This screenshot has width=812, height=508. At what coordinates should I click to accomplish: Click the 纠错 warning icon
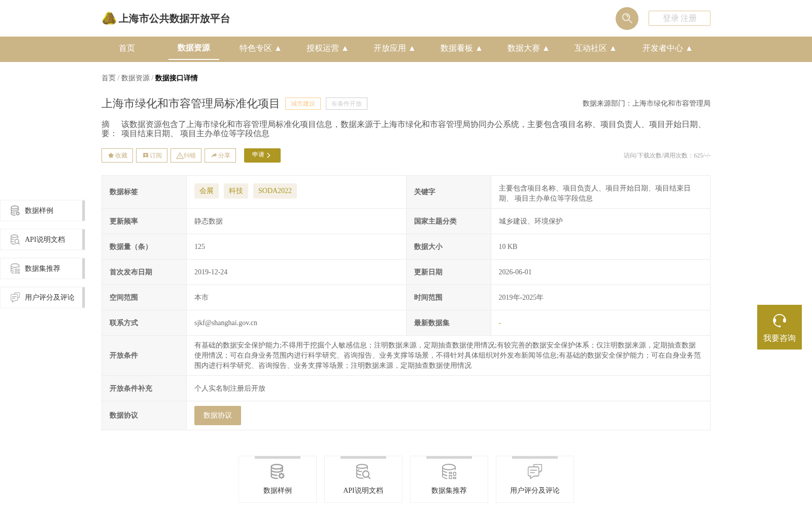point(180,155)
